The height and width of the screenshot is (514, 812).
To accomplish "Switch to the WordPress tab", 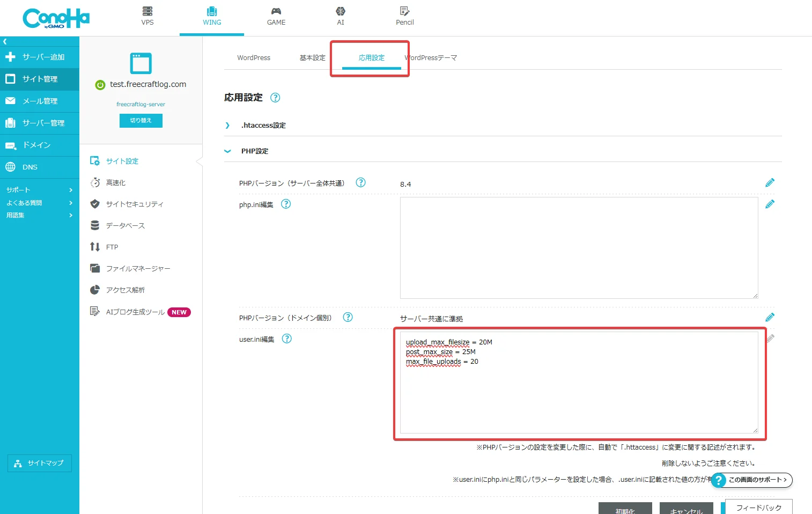I will click(254, 58).
